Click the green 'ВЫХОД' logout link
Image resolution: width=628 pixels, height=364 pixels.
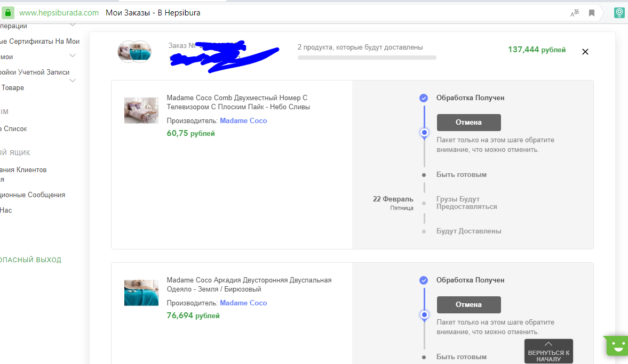click(30, 260)
